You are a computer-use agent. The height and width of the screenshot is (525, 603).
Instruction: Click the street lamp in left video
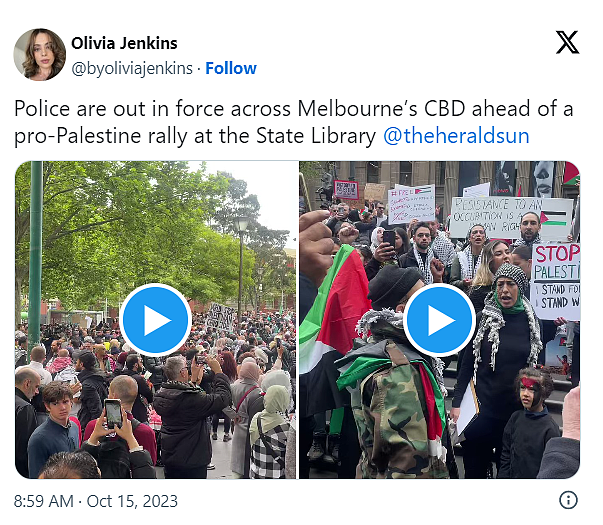(x=242, y=265)
